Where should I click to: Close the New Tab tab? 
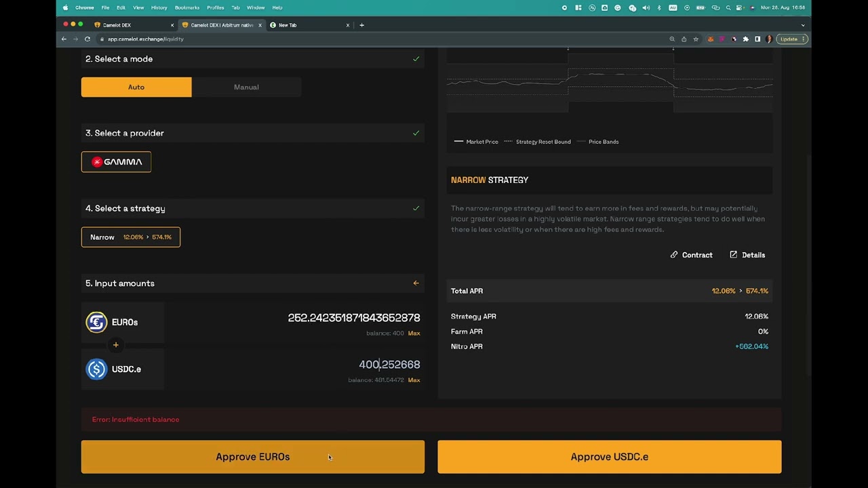[348, 25]
